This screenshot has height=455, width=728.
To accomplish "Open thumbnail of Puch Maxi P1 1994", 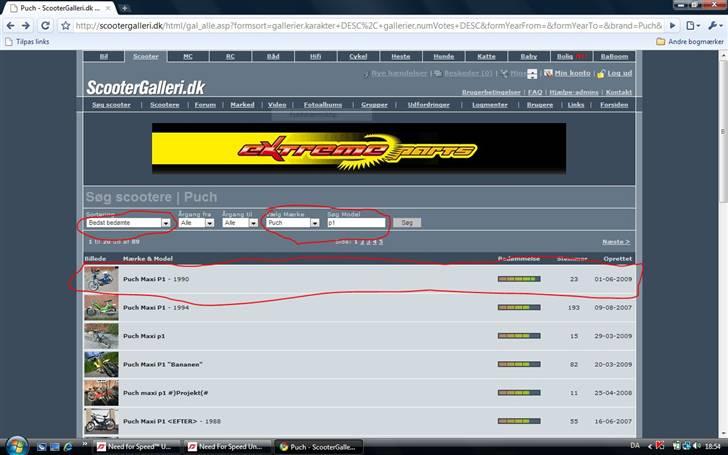I will point(101,307).
